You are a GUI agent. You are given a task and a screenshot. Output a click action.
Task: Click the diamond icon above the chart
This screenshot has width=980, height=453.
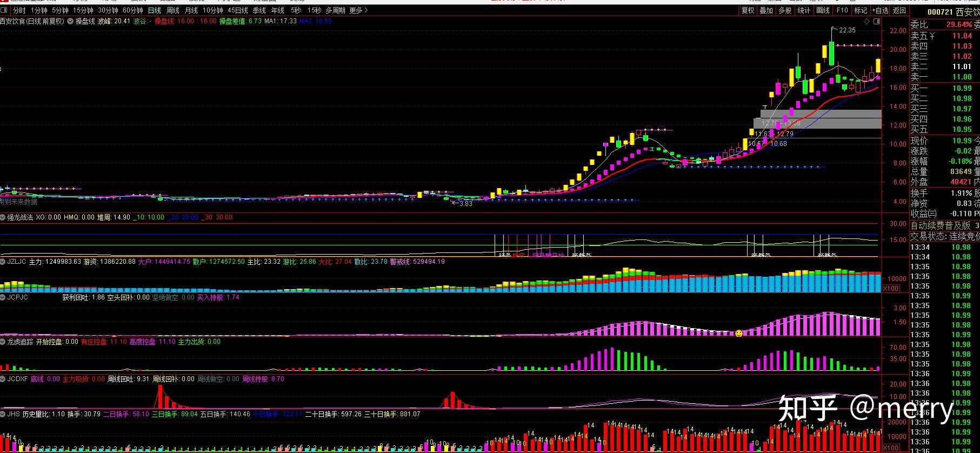(x=866, y=22)
